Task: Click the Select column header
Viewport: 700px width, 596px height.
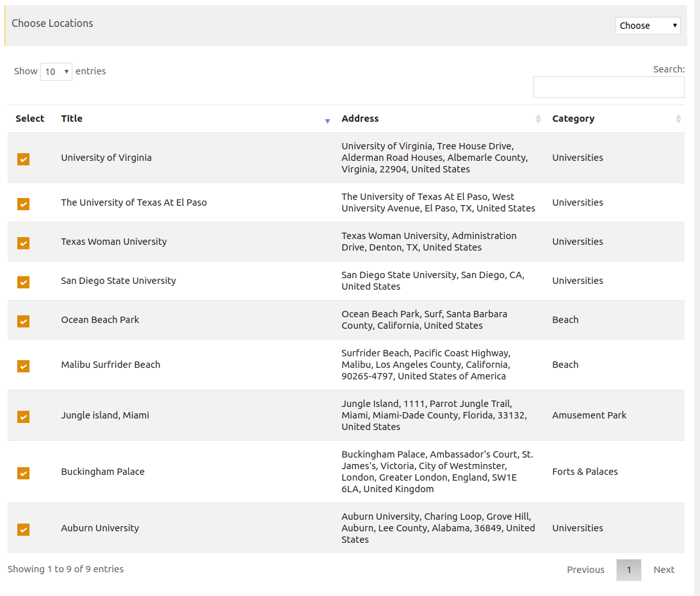Action: (30, 119)
